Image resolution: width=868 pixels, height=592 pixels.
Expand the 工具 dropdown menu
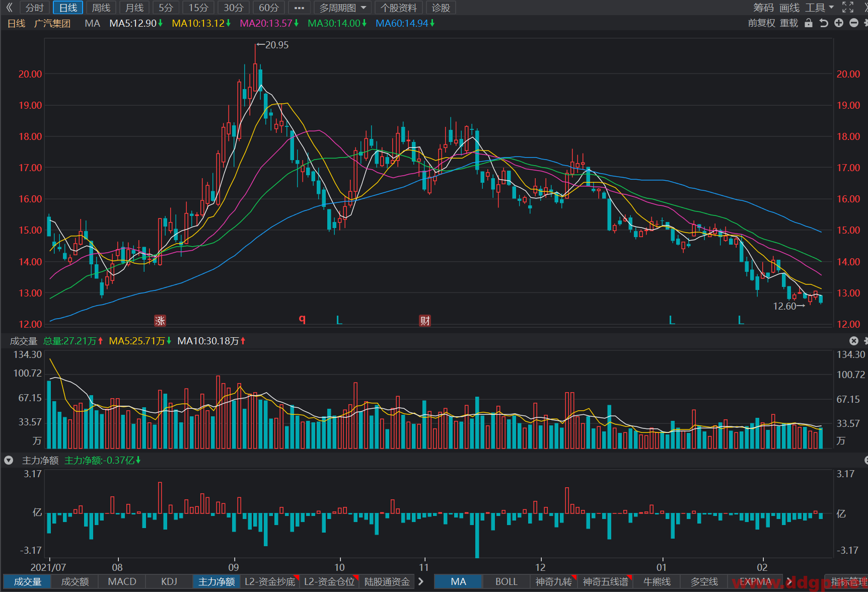(x=820, y=8)
